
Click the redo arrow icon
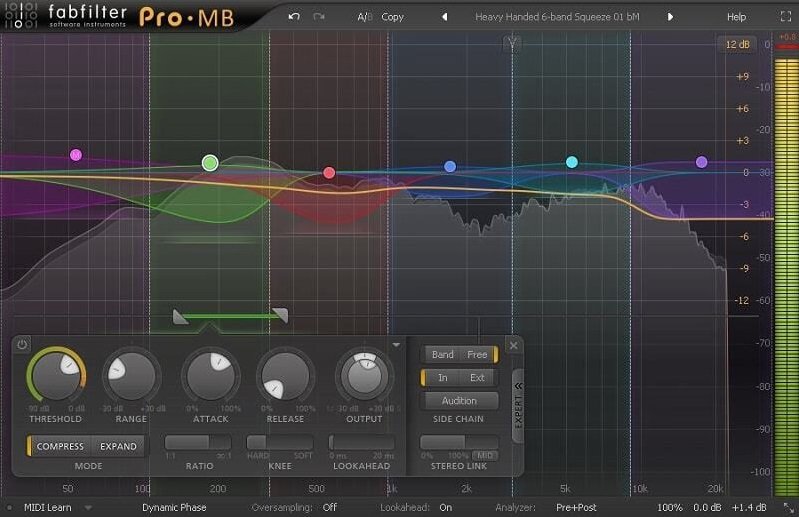tap(319, 17)
